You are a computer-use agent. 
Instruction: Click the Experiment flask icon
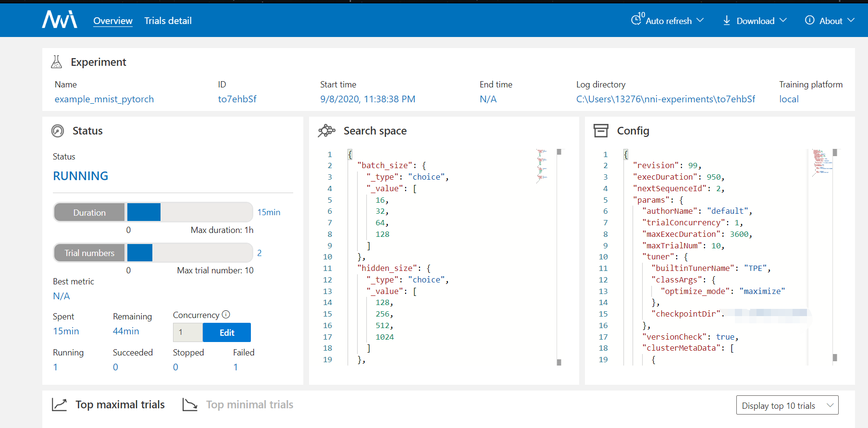point(57,62)
